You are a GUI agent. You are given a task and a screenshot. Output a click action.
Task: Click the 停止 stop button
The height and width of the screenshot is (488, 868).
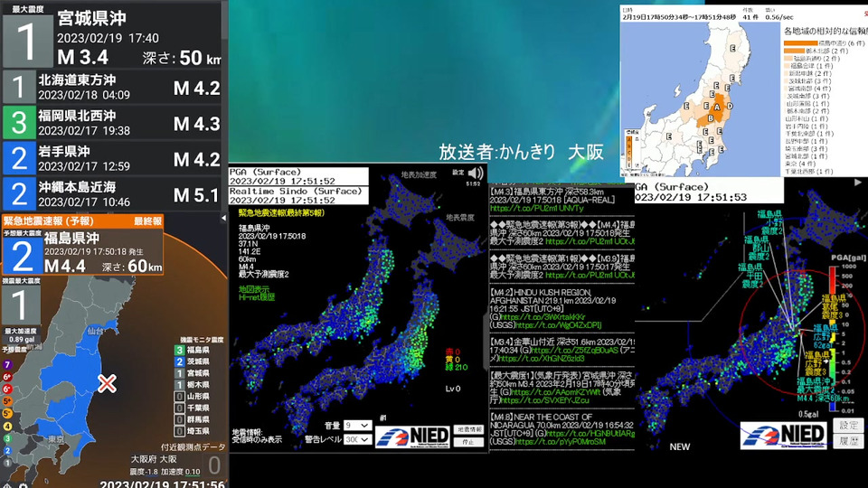point(469,442)
